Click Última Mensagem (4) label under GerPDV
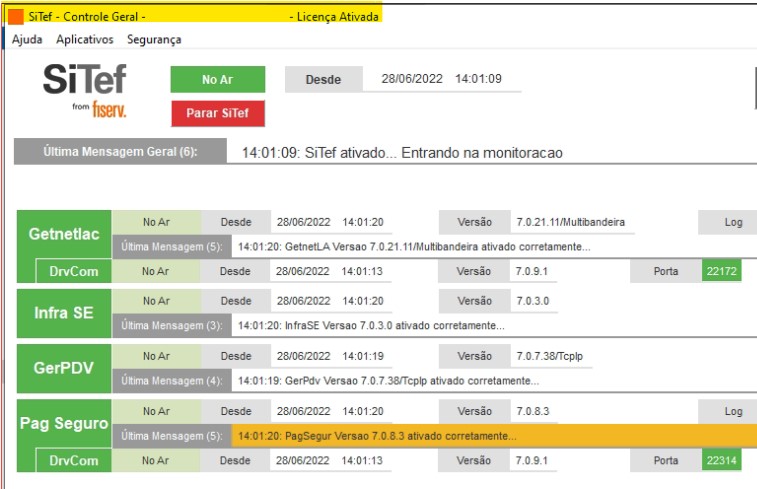757x489 pixels. [x=172, y=381]
